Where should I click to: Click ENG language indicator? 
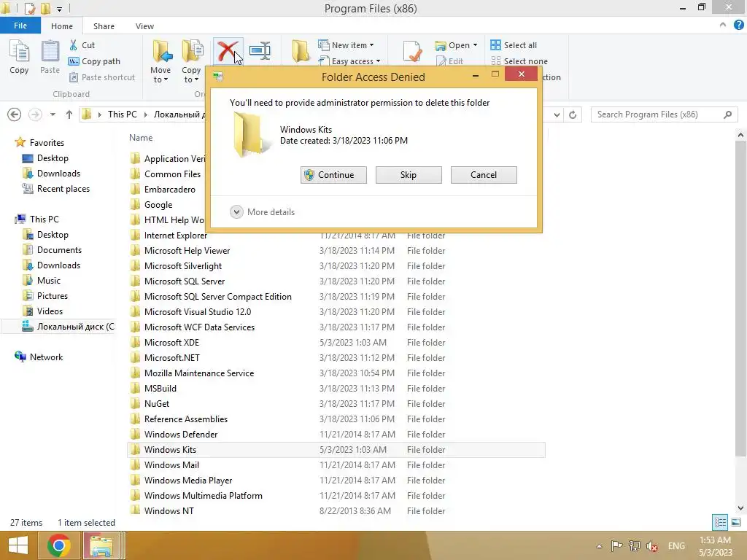tap(676, 545)
